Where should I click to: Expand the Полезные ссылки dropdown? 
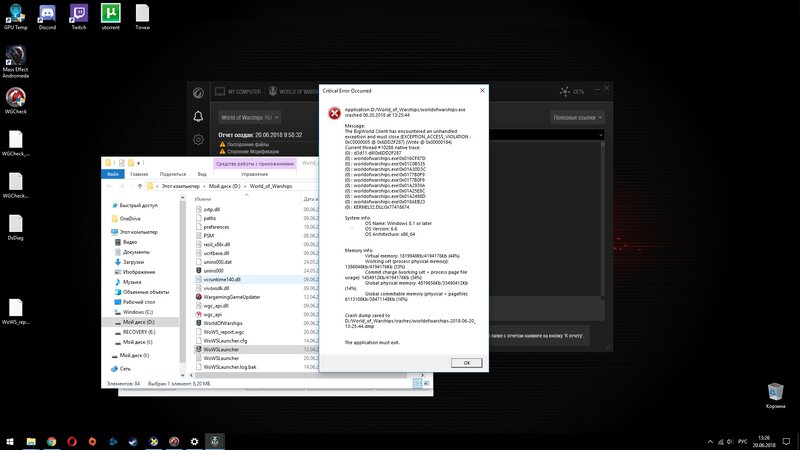click(x=578, y=117)
